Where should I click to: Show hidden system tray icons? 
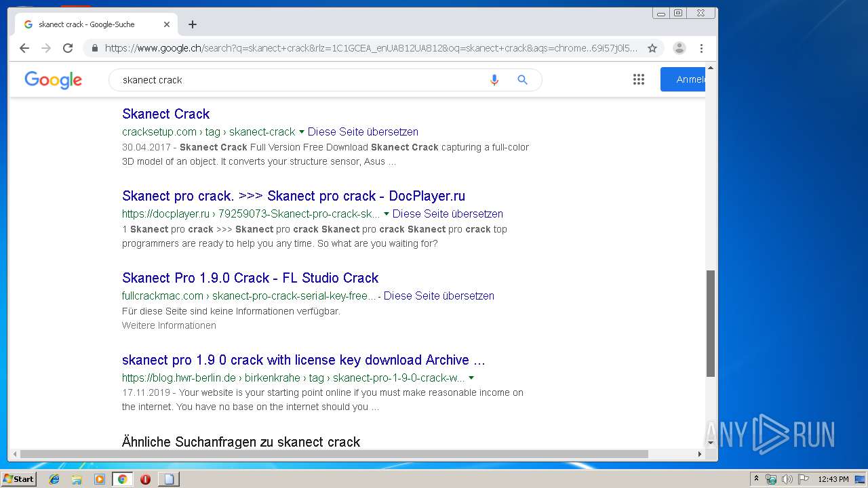click(756, 479)
